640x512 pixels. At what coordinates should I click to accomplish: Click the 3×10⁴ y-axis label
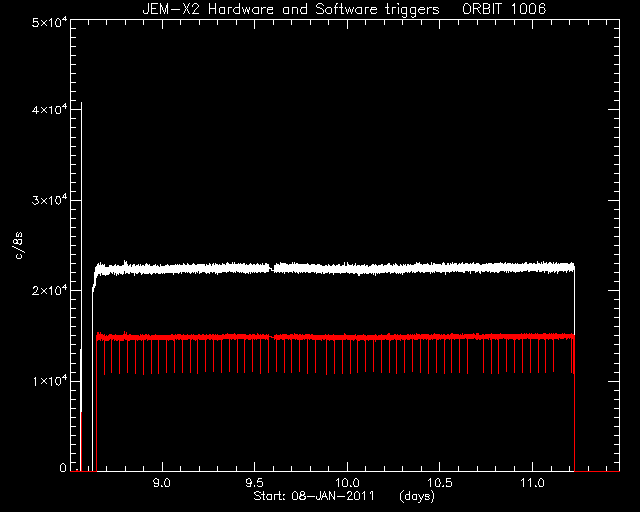tap(49, 200)
